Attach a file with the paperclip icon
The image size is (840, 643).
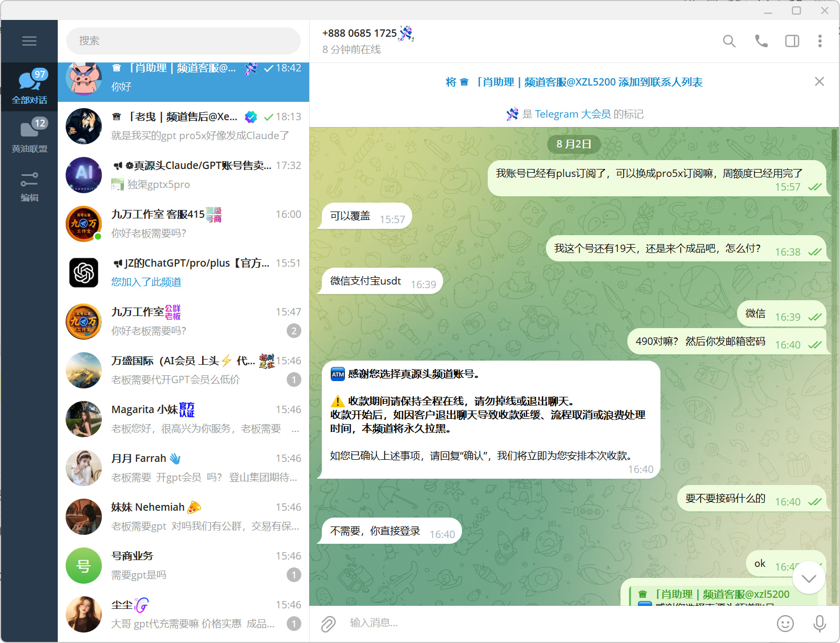tap(328, 624)
